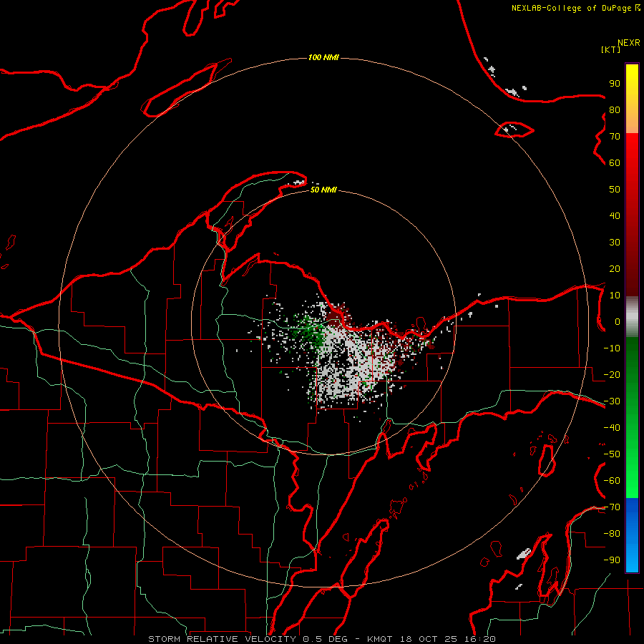
Task: Click the [KT] units label
Action: click(610, 49)
